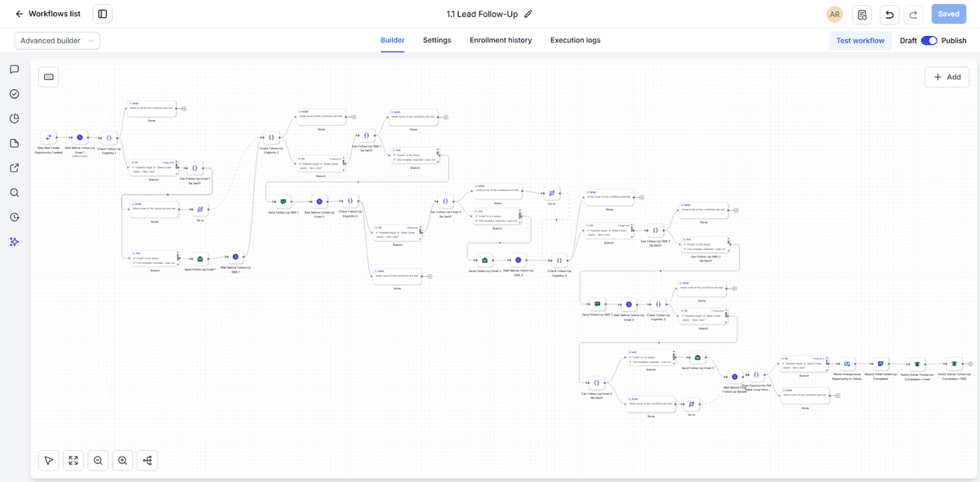The height and width of the screenshot is (482, 980).
Task: Switch to the Builder tab
Action: pos(393,41)
